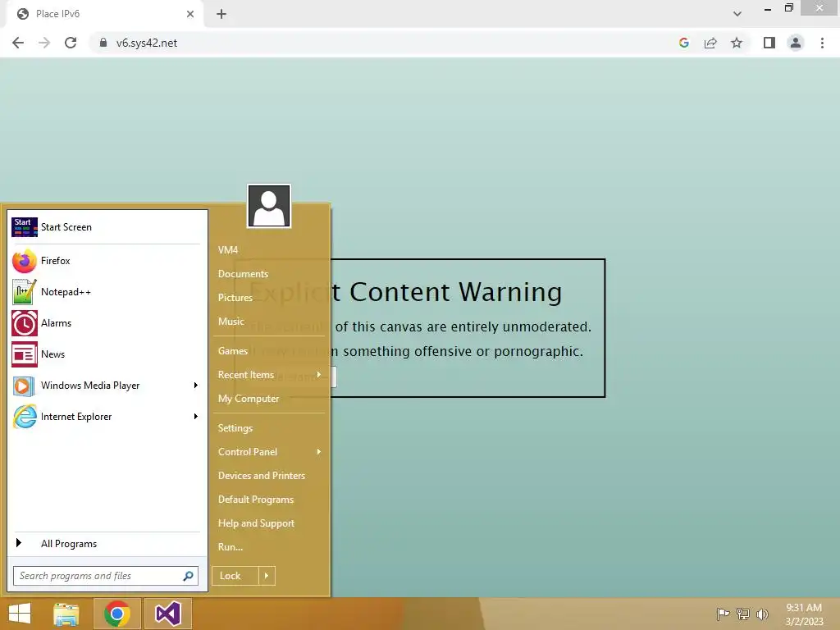Viewport: 840px width, 630px height.
Task: Launch Internet Explorer from the start menu
Action: 76,416
